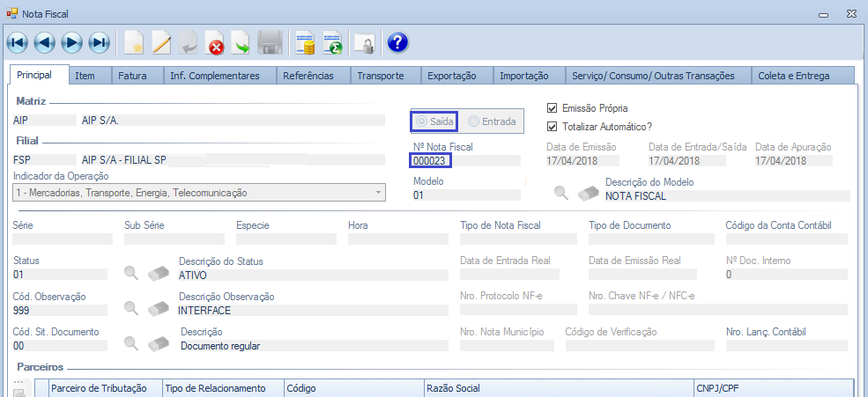The height and width of the screenshot is (397, 868).
Task: Click the AIP S/A - FILIAL SP text
Action: (x=123, y=161)
